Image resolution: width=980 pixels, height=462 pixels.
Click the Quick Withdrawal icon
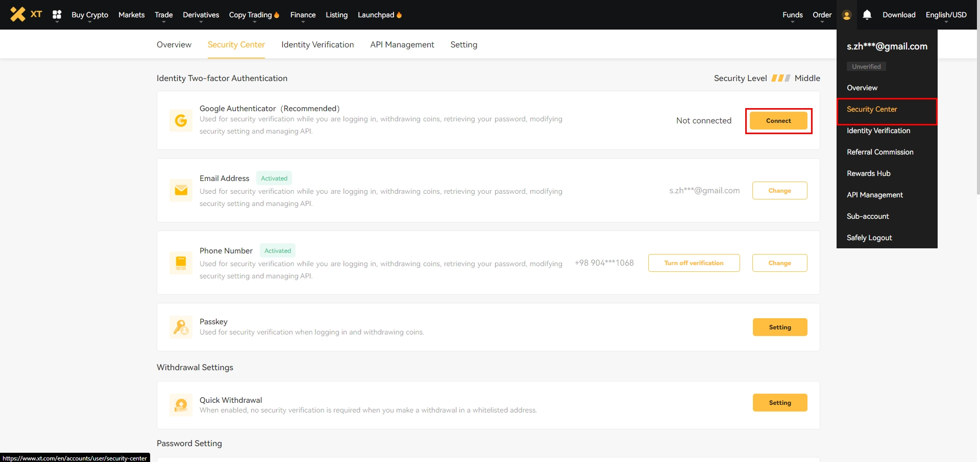tap(181, 405)
